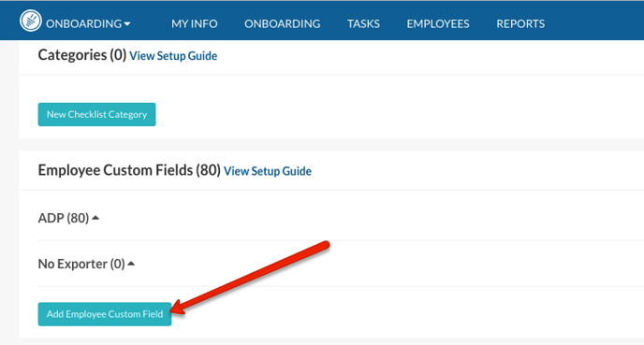Navigate to the REPORTS tab
644x345 pixels.
point(520,23)
